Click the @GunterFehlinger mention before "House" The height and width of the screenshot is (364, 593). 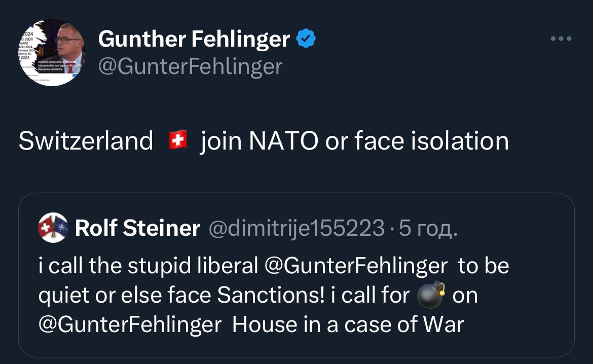130,325
